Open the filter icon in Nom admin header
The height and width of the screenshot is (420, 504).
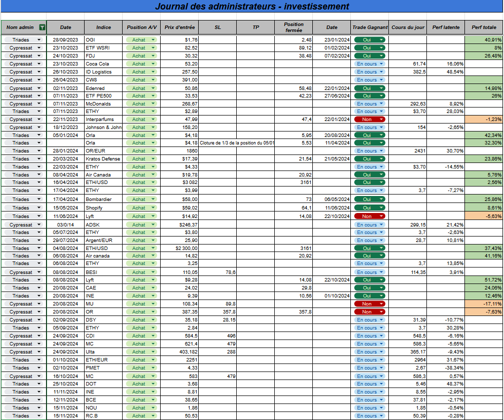click(x=42, y=27)
